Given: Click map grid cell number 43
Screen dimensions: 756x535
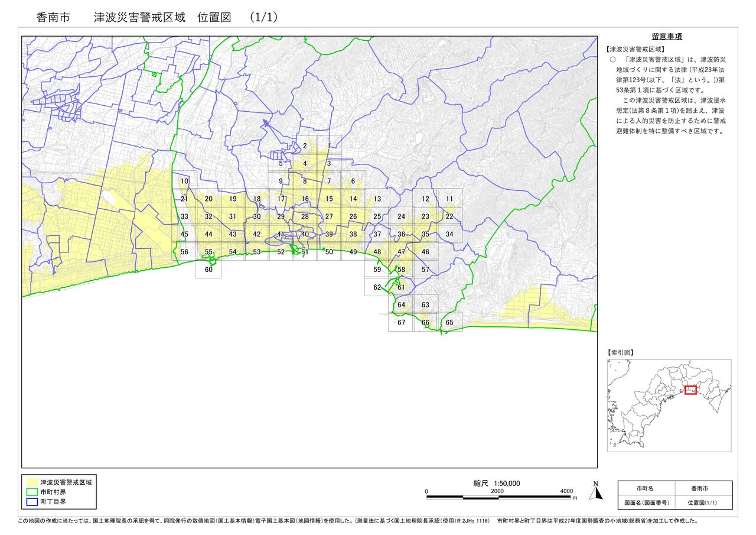Looking at the screenshot, I should [233, 234].
